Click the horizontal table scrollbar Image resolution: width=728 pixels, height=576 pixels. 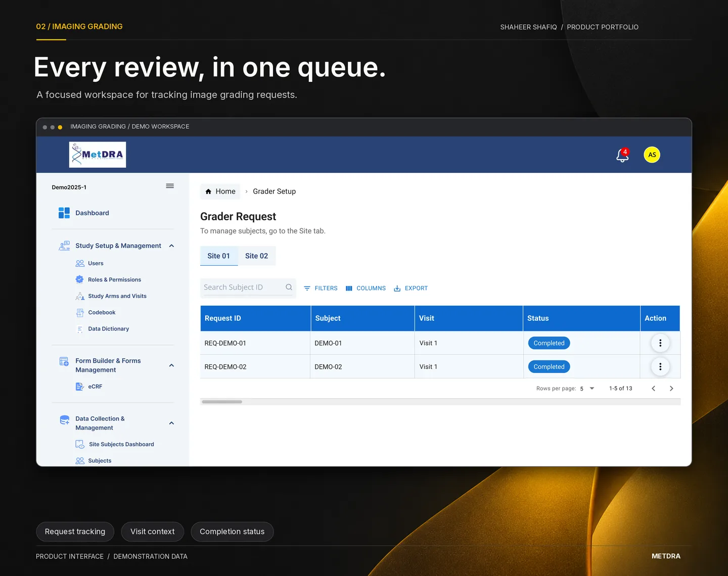point(222,402)
